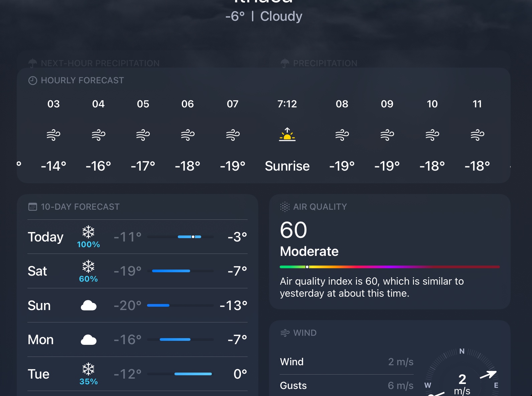Select the 05 hour forecast column
Image resolution: width=532 pixels, height=396 pixels.
(143, 134)
